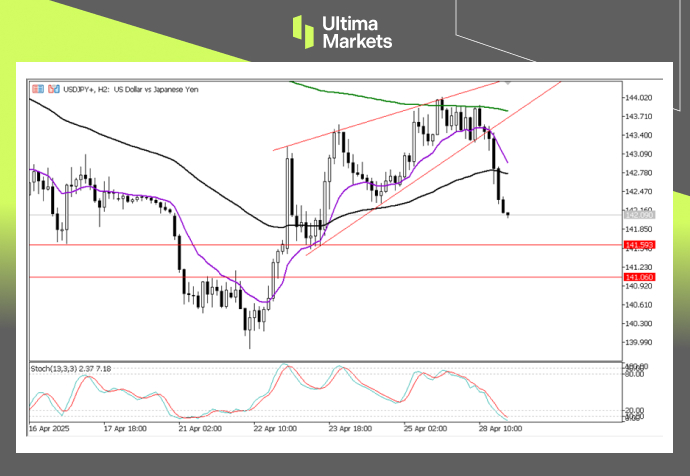Screen dimensions: 690x476
Task: Select the green moving average line
Action: tap(400, 102)
